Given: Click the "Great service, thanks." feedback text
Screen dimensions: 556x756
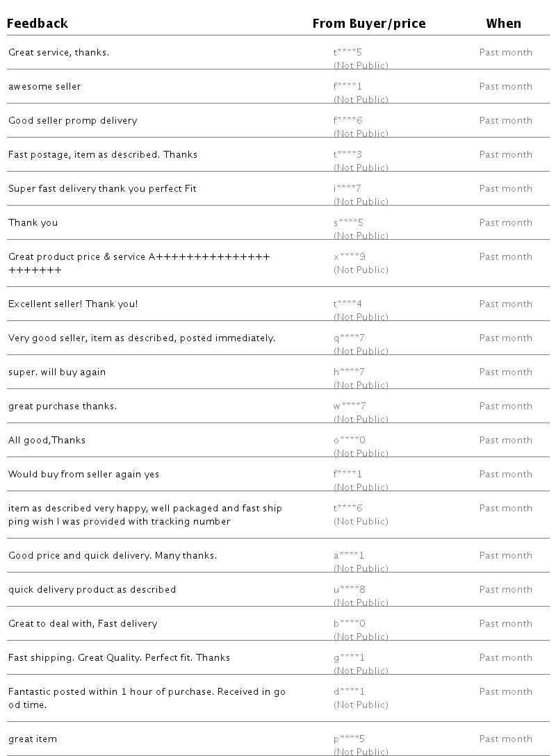Looking at the screenshot, I should pyautogui.click(x=58, y=52).
